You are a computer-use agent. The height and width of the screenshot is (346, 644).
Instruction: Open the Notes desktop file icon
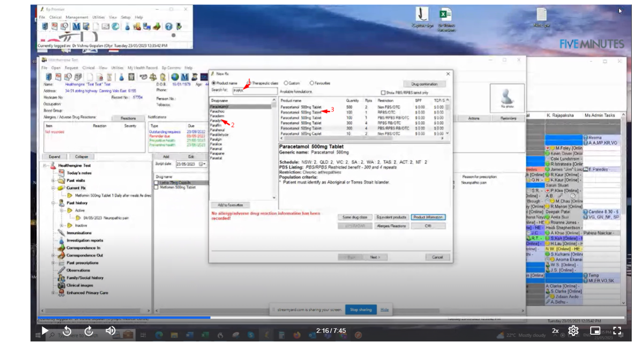[541, 15]
